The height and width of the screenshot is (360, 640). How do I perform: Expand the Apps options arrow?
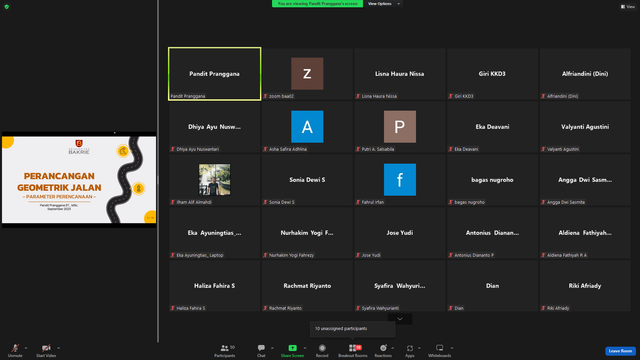[x=419, y=348]
